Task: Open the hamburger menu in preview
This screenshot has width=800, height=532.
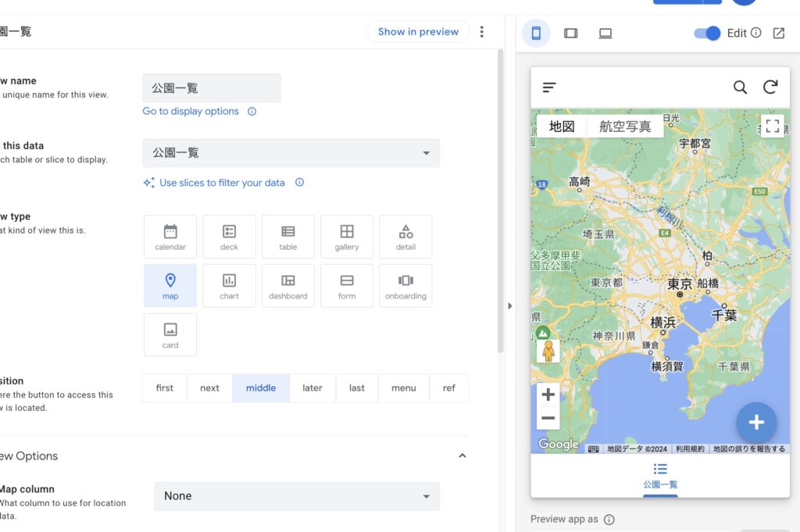Action: 549,87
